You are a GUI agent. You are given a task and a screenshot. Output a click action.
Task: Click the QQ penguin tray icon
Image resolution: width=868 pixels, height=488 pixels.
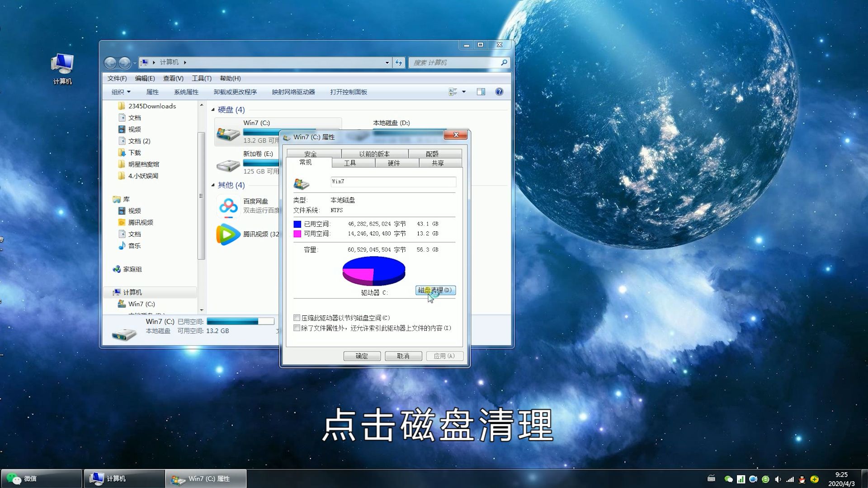coord(802,479)
